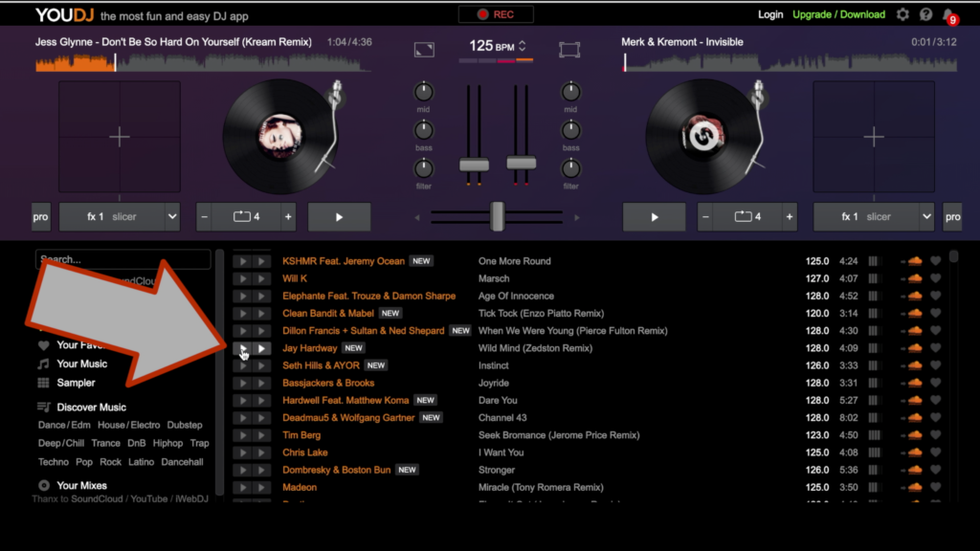The image size is (980, 551).
Task: Load Deadmau5 Channel 43 onto right deck
Action: pos(262,417)
